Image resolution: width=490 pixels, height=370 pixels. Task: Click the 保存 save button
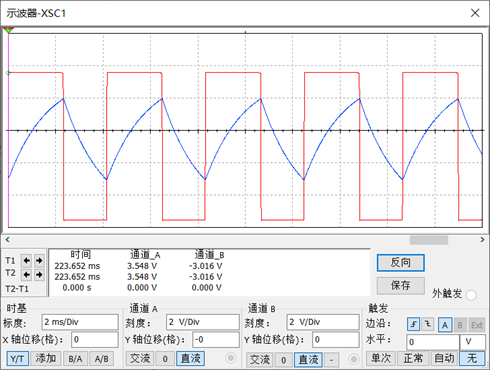(x=401, y=285)
